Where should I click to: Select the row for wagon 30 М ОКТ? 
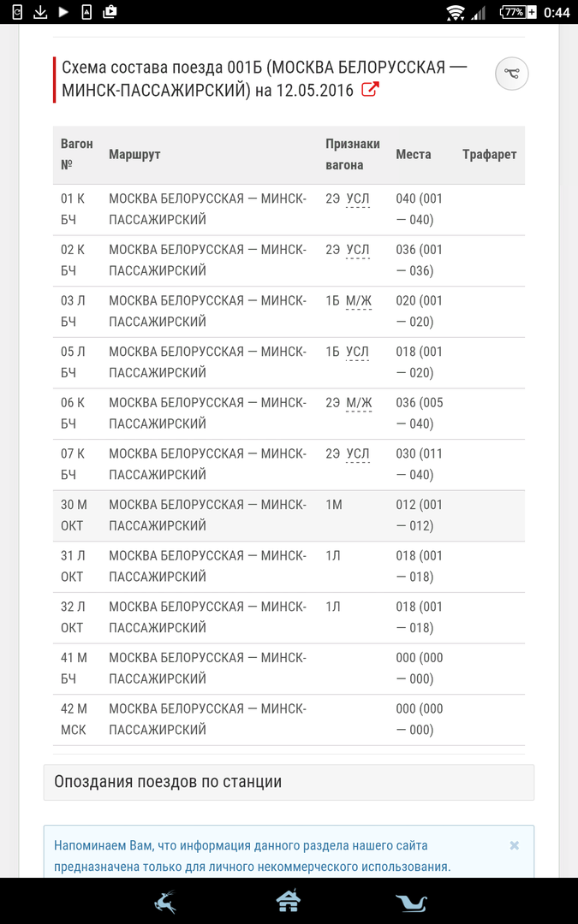click(x=289, y=516)
